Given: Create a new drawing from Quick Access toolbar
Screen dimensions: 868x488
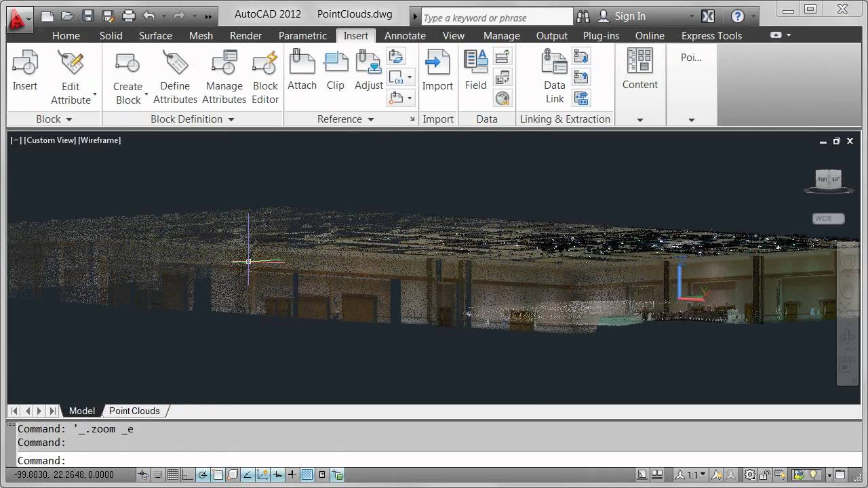Looking at the screenshot, I should click(x=46, y=16).
